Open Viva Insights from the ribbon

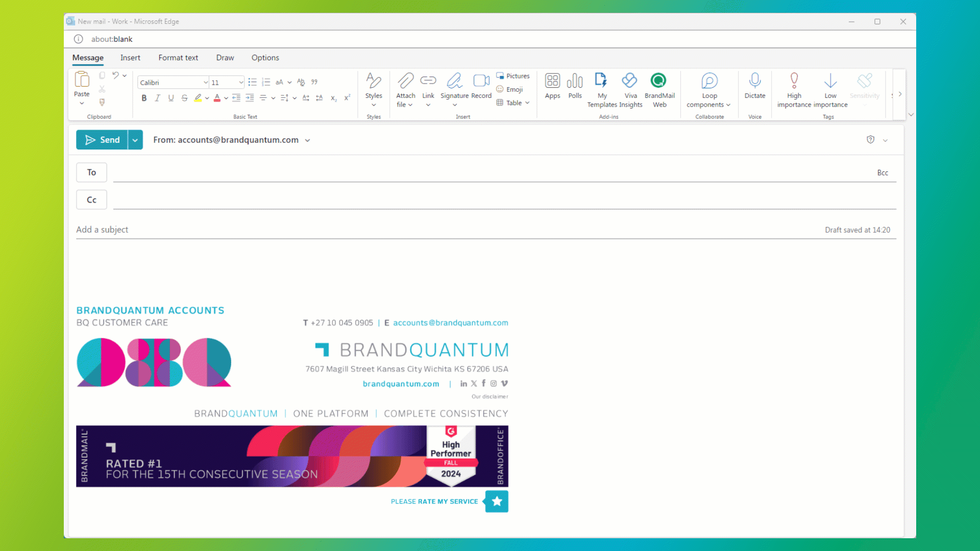(x=630, y=81)
